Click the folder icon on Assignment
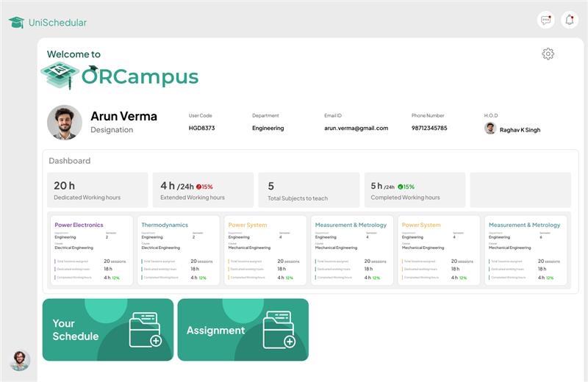Image resolution: width=588 pixels, height=382 pixels. click(279, 330)
